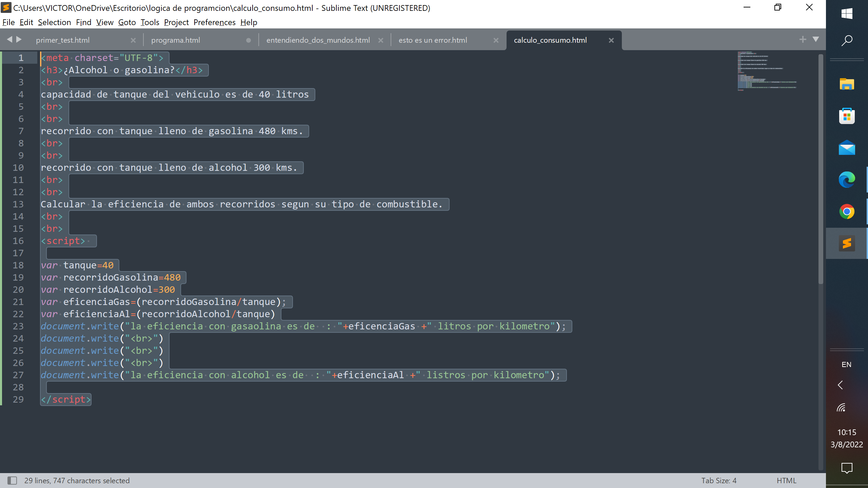Viewport: 868px width, 488px height.
Task: Click 'recorrido con tanque lleno de gasolina' line
Action: (x=172, y=131)
